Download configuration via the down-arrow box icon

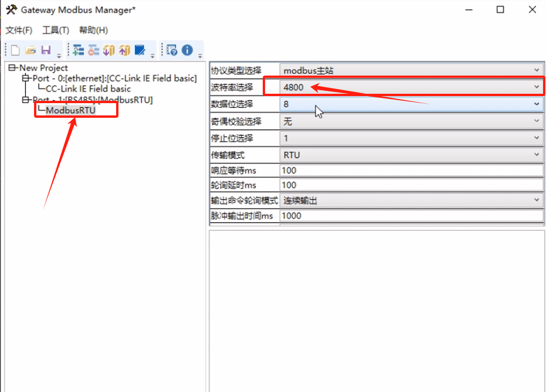point(110,50)
